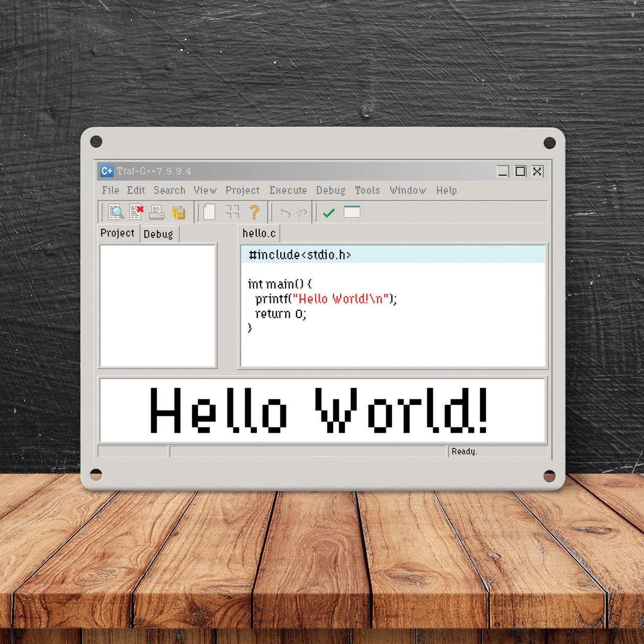
Task: Open the Tools menu
Action: click(x=367, y=190)
